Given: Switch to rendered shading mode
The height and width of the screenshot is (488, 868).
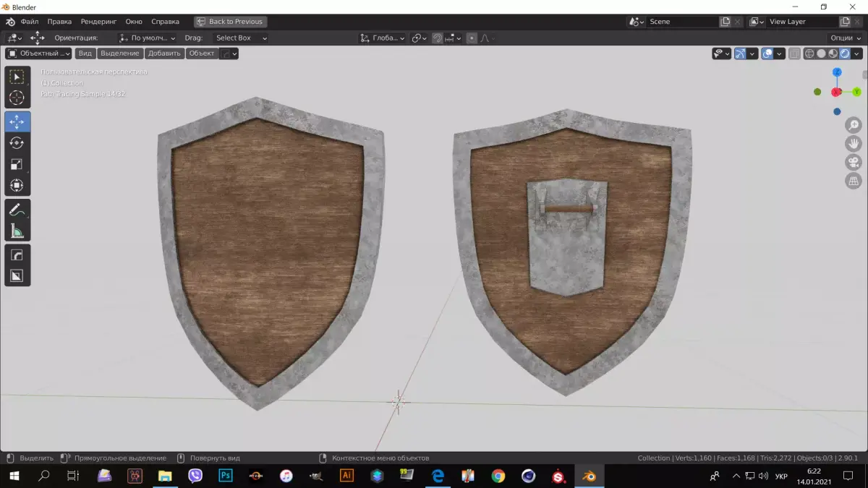Looking at the screenshot, I should [844, 53].
